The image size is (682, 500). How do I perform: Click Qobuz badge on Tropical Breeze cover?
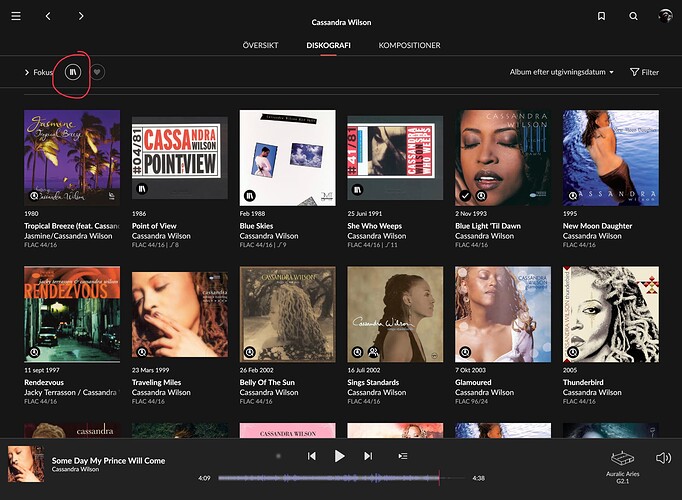(34, 196)
